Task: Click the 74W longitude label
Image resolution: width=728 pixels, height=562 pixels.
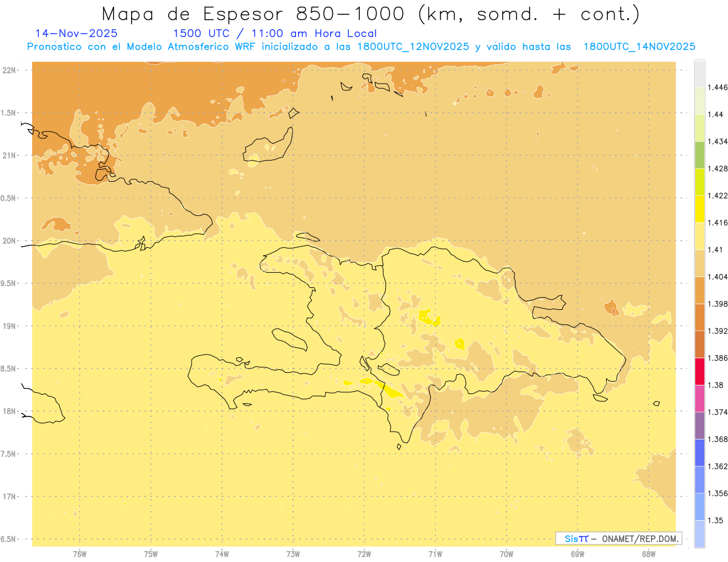Action: click(222, 554)
